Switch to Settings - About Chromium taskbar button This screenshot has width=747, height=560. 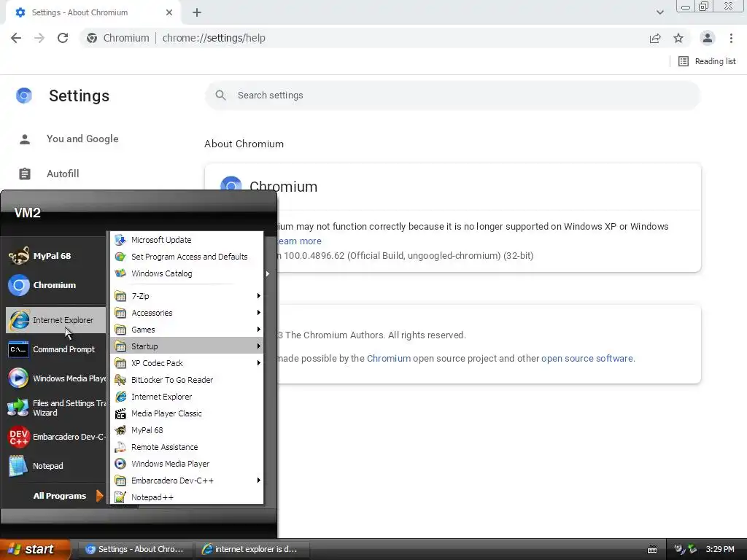tap(135, 549)
